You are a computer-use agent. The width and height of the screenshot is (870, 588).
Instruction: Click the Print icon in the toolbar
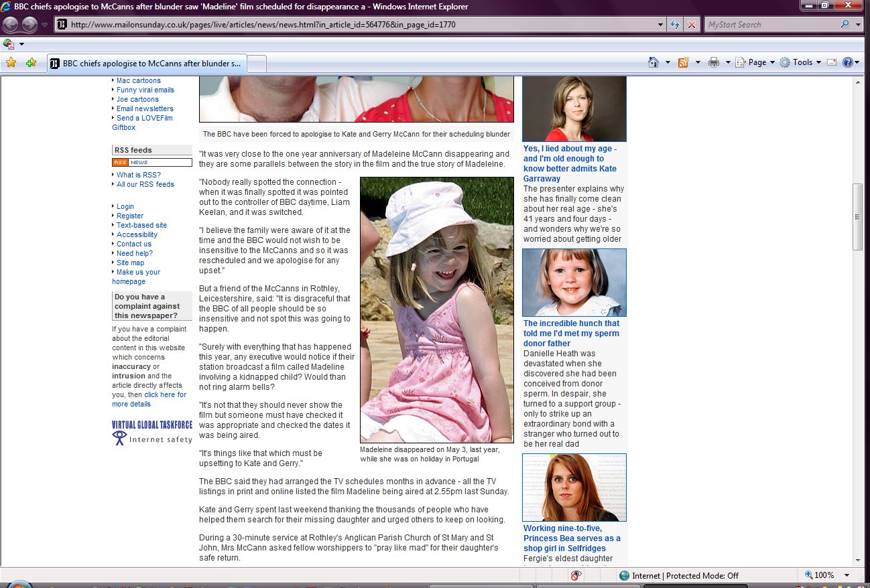click(x=714, y=62)
